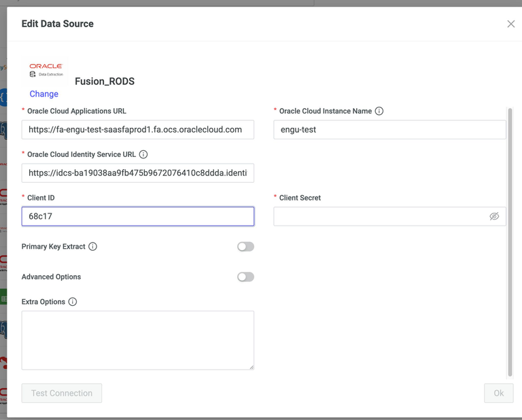Click into the Client ID field
The image size is (522, 420).
click(x=138, y=216)
